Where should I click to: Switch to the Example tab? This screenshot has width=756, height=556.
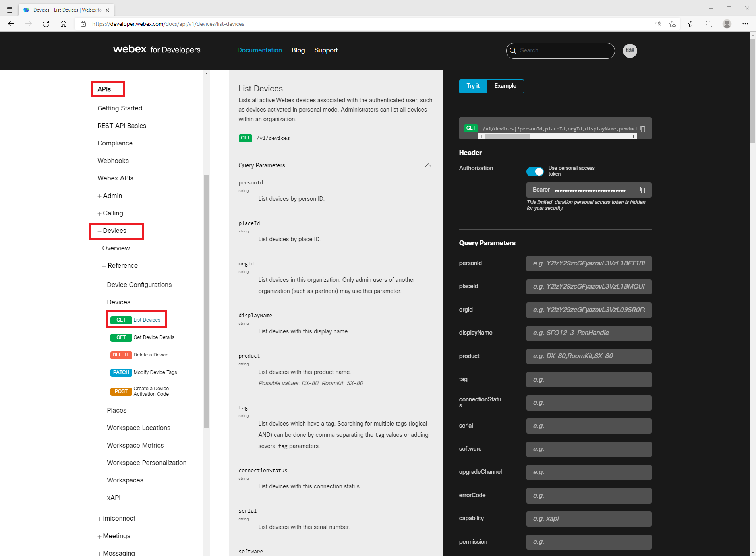[505, 86]
